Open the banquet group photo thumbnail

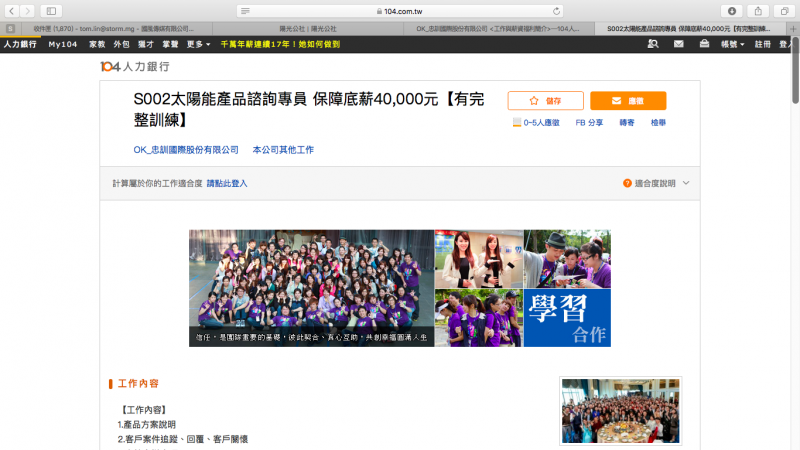click(x=620, y=411)
